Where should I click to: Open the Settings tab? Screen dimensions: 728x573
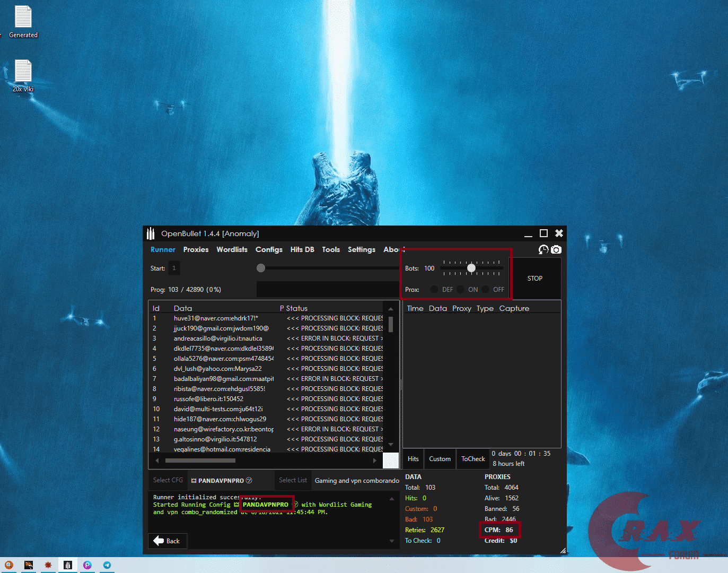pyautogui.click(x=362, y=249)
